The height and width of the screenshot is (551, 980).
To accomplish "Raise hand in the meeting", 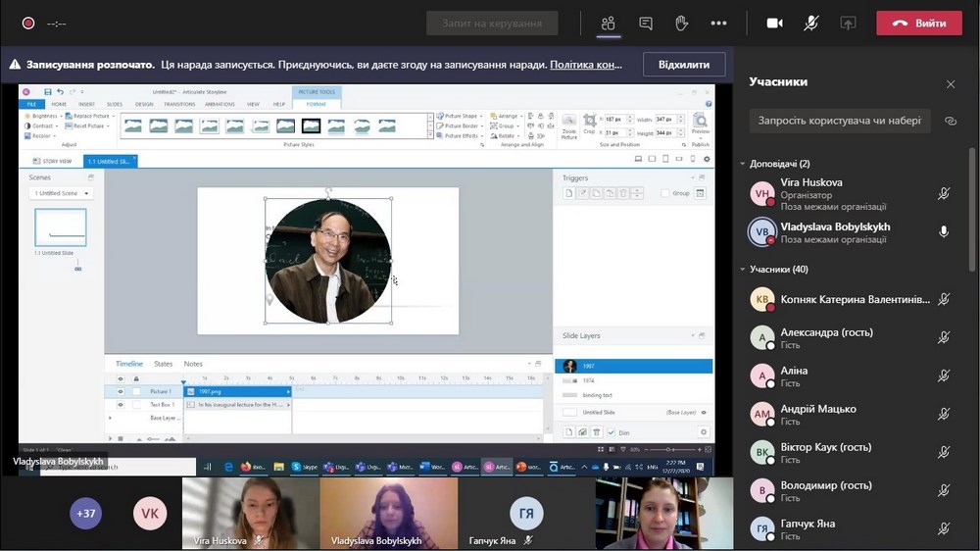I will 682,24.
